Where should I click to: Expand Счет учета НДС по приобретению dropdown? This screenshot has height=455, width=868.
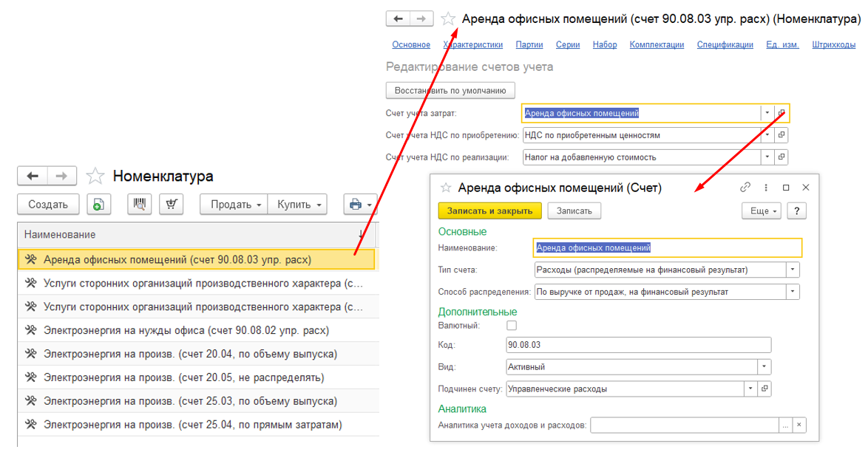(767, 135)
